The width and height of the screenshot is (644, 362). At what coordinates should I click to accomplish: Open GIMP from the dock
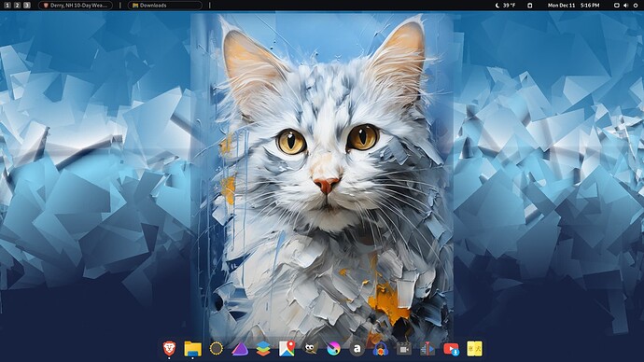point(311,348)
